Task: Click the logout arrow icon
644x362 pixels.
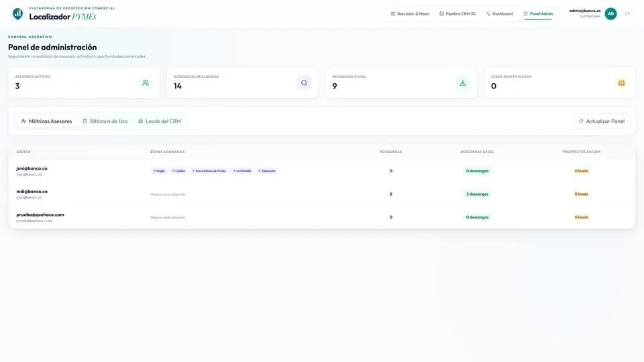Action: pos(628,13)
